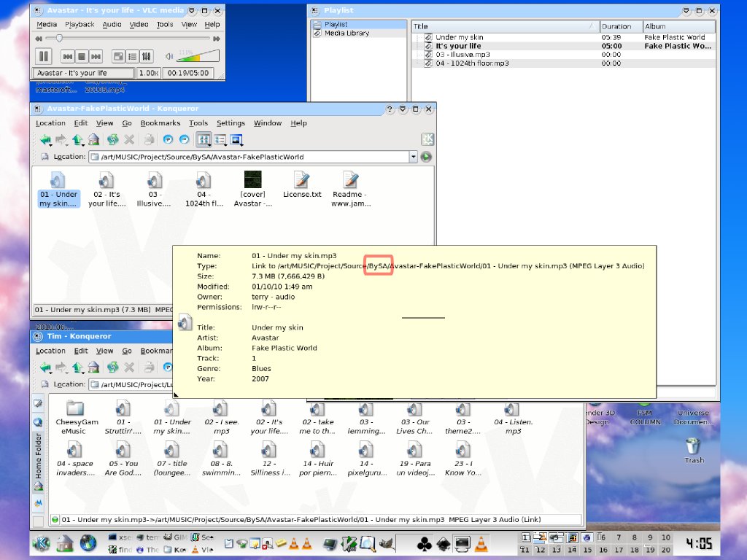This screenshot has height=560, width=747.
Task: Select '03 - Illusive.mp3' playlist row
Action: 563,55
